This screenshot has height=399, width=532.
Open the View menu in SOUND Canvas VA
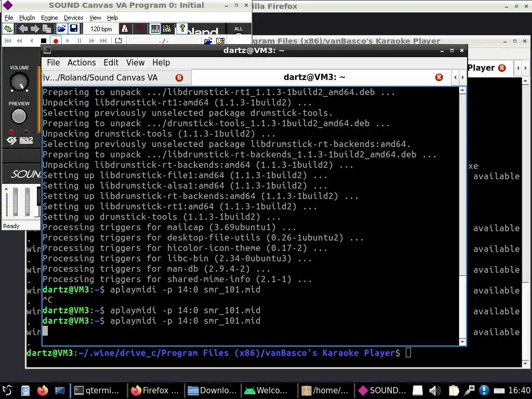pos(95,18)
